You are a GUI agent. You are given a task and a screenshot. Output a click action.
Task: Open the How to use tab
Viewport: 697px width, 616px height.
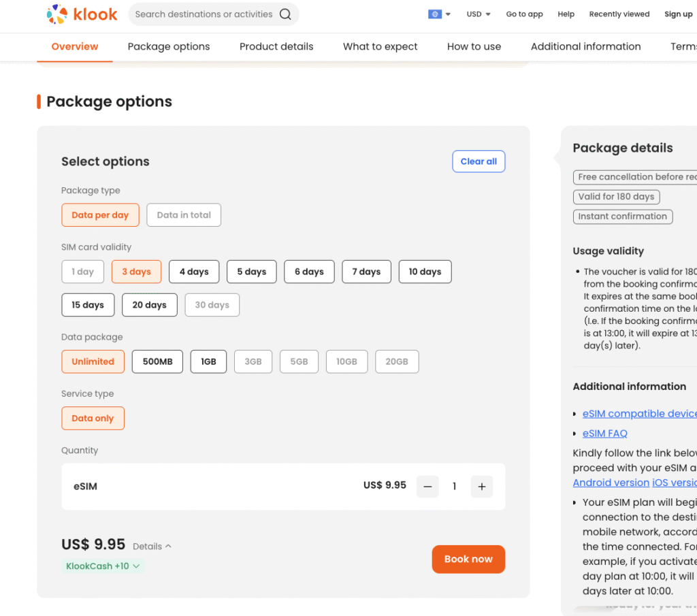pyautogui.click(x=474, y=47)
